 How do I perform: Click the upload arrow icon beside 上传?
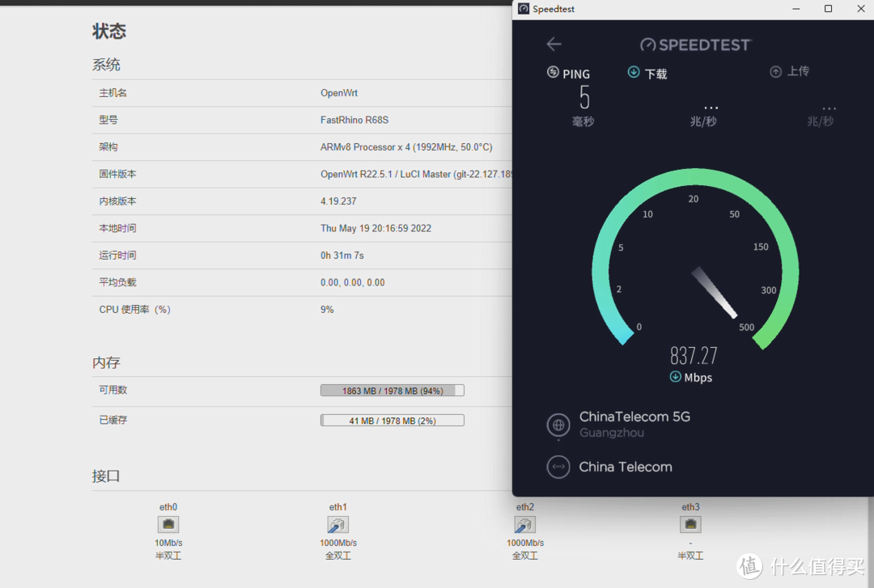click(x=775, y=72)
